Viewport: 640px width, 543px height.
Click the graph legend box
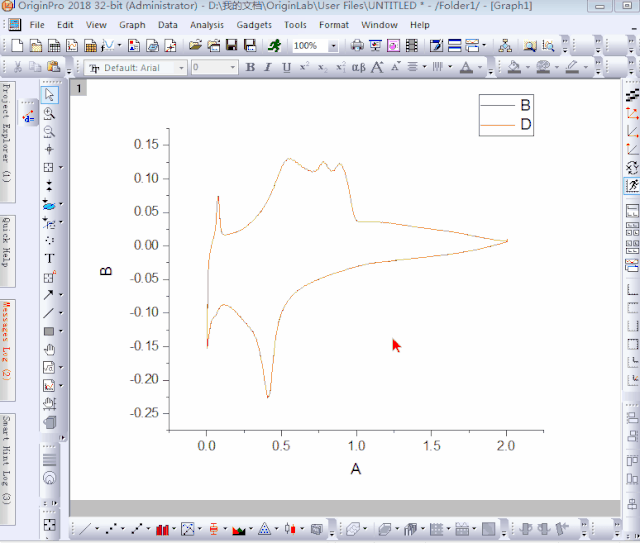point(510,115)
